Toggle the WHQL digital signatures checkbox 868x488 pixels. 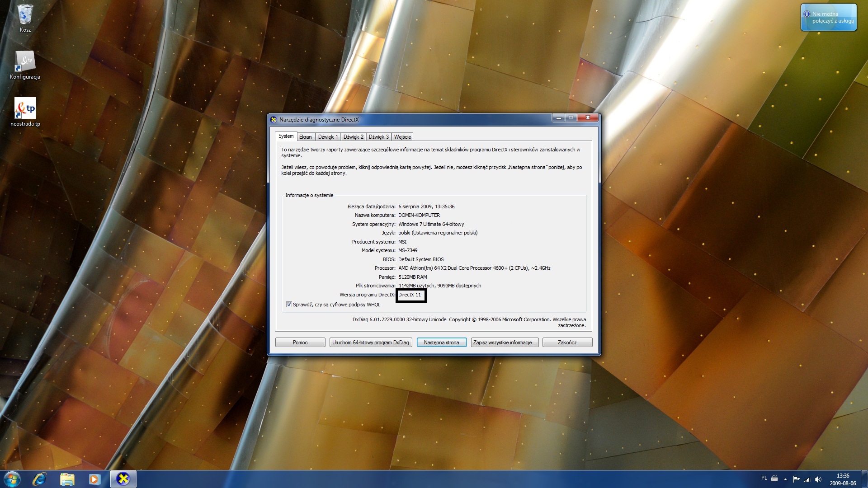click(289, 305)
